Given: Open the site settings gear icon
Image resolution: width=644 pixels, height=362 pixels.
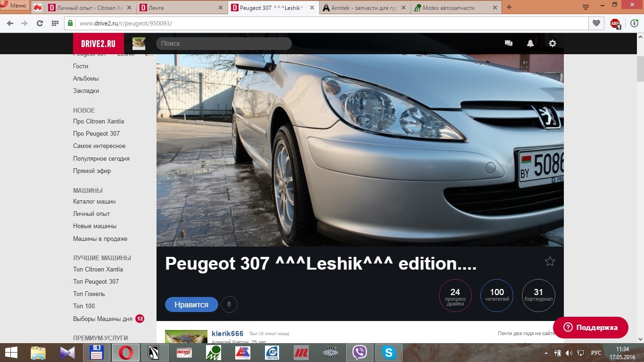Looking at the screenshot, I should 553,43.
